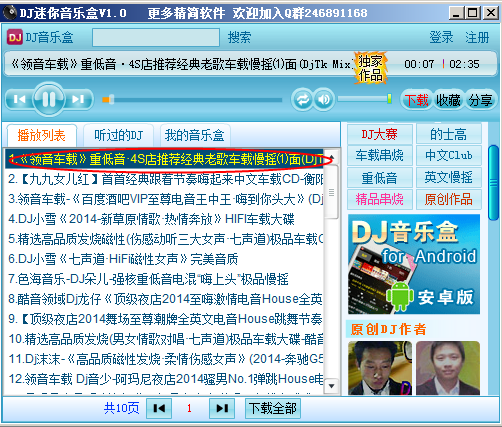Click the title bar disc icon
The width and height of the screenshot is (502, 427).
point(10,13)
